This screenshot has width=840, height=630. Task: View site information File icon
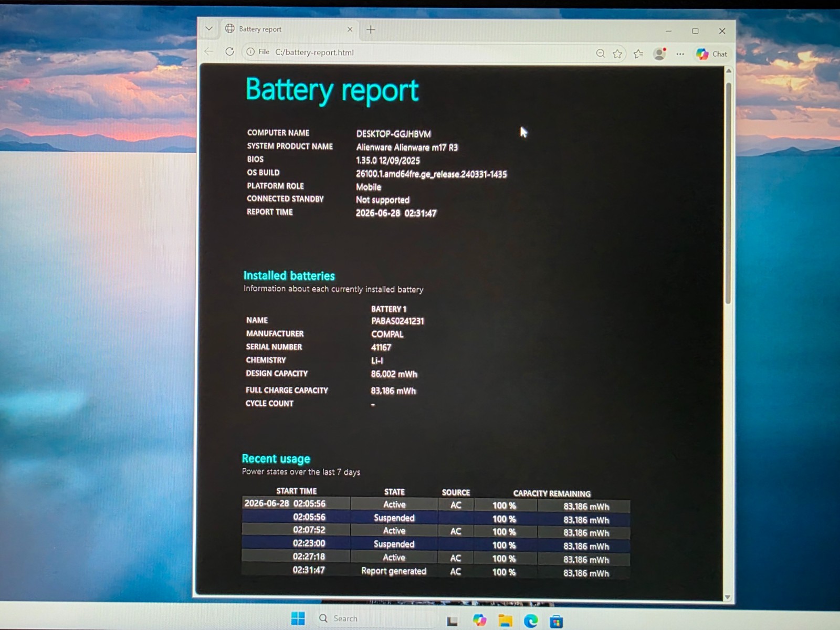[x=258, y=51]
